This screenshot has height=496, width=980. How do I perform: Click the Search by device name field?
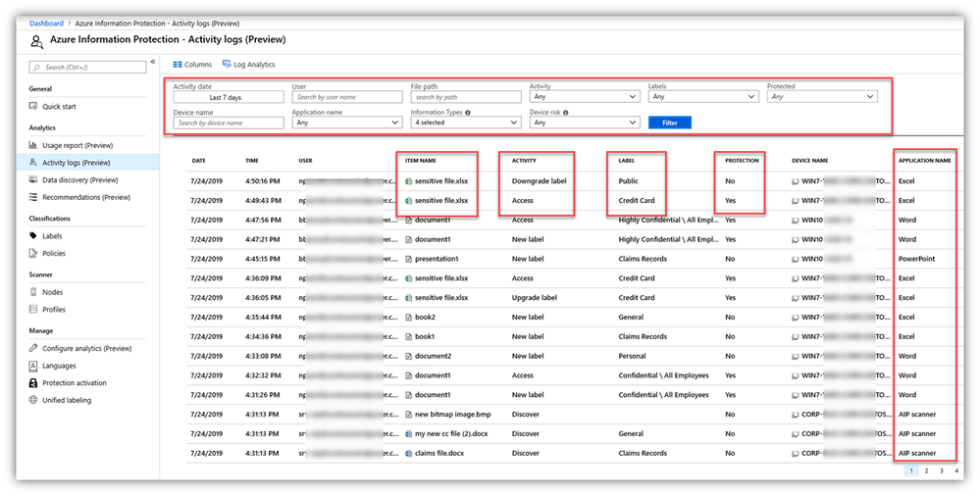coord(229,124)
